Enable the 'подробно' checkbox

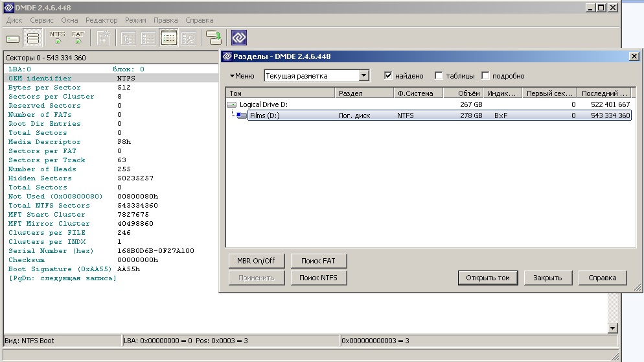[x=485, y=76]
